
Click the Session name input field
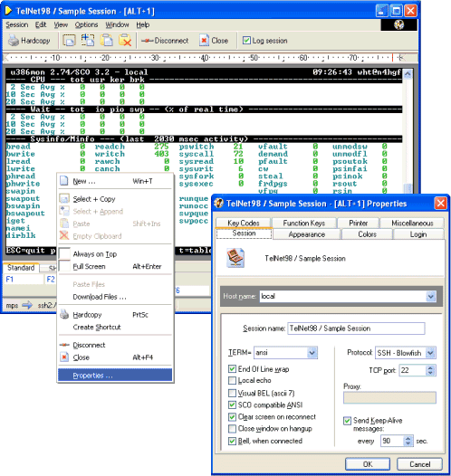[356, 328]
